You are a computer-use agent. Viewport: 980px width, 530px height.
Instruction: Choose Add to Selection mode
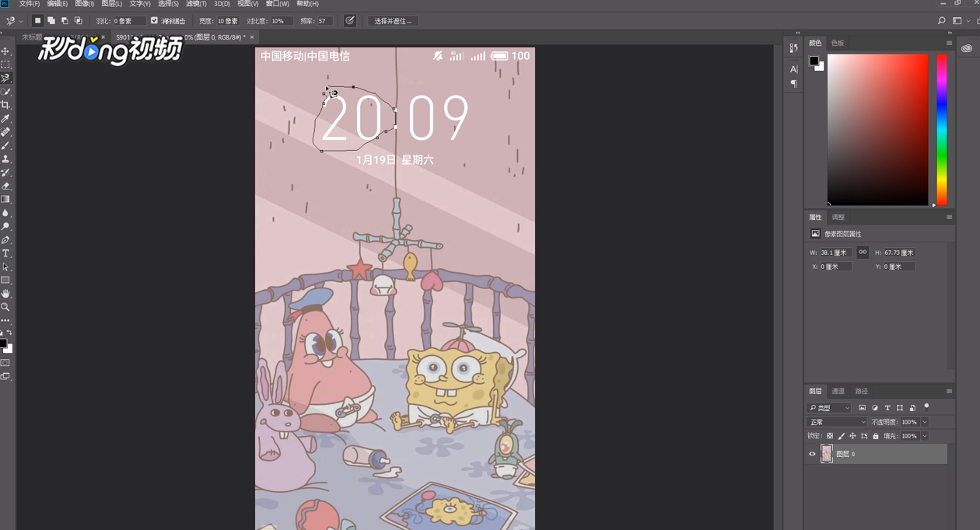coord(51,21)
